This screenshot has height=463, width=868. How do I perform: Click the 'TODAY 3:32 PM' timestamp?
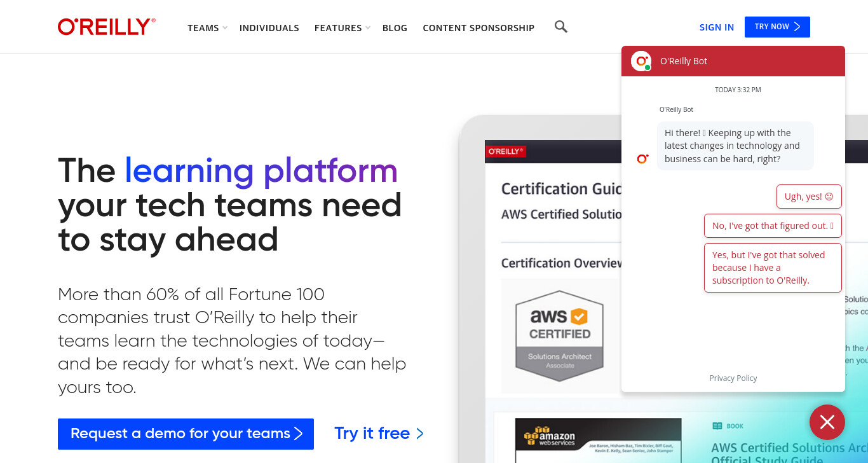738,90
